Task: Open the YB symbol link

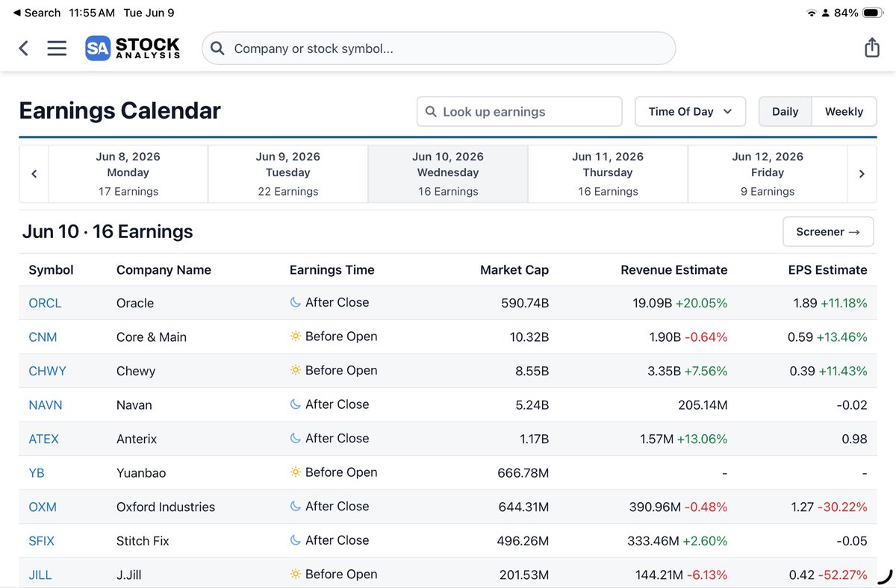Action: (37, 473)
